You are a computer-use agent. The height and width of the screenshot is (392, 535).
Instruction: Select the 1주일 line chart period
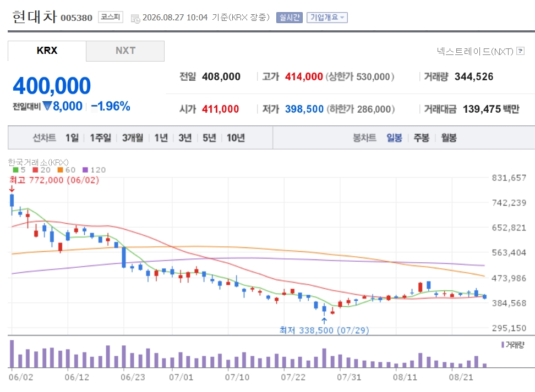(100, 137)
